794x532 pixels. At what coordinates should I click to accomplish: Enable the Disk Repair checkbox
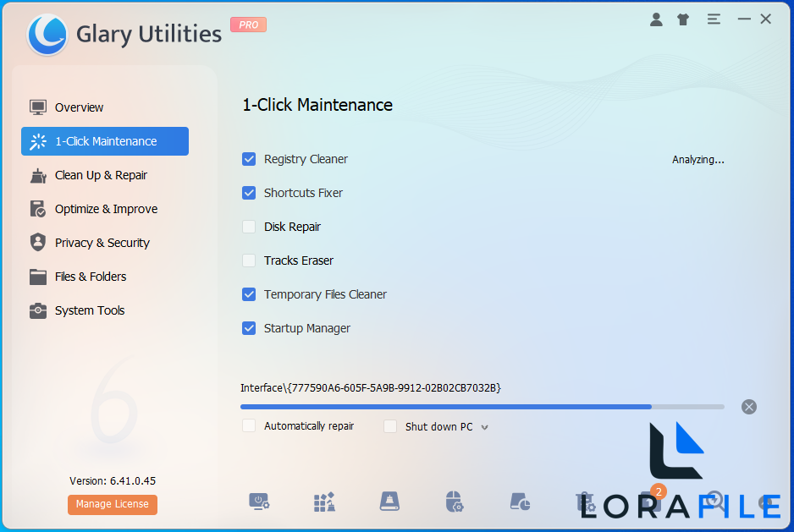[249, 227]
